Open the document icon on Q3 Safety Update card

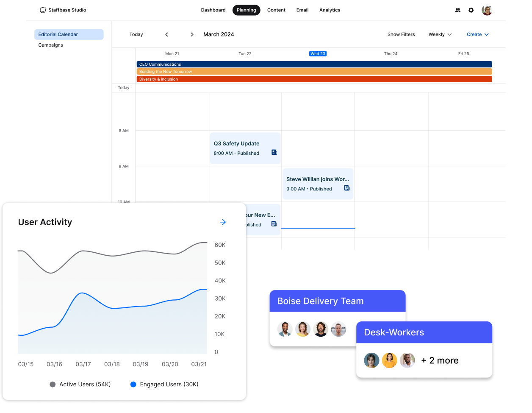[274, 151]
